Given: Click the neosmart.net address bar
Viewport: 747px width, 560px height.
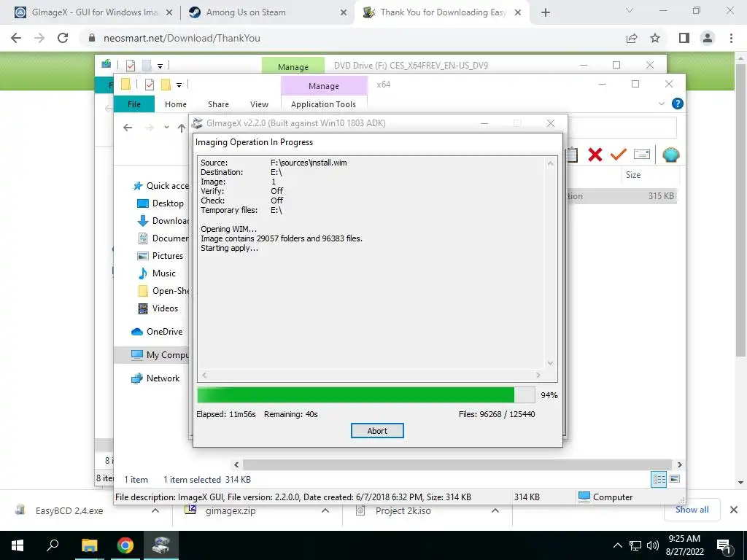Looking at the screenshot, I should click(x=352, y=38).
